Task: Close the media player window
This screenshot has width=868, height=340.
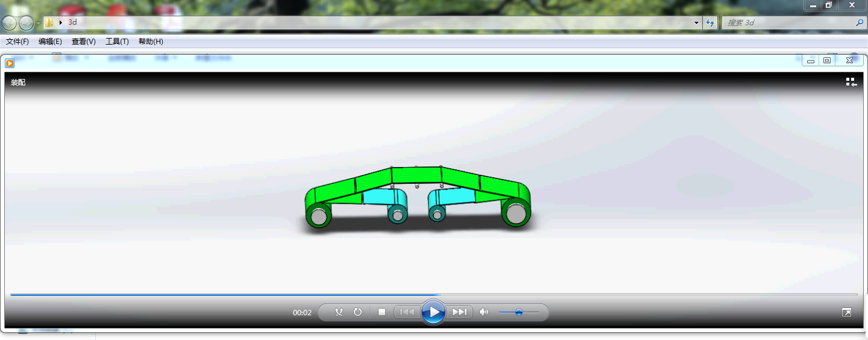Action: pyautogui.click(x=849, y=60)
